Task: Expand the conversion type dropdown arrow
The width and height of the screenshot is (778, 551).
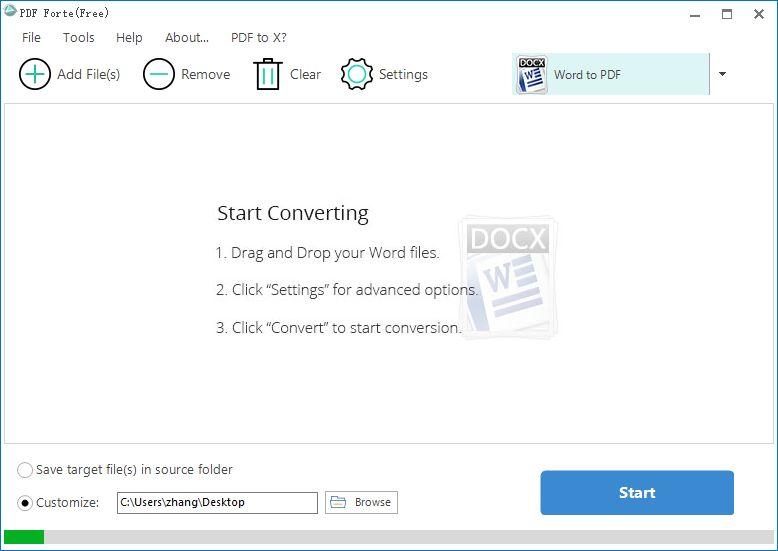Action: click(723, 75)
